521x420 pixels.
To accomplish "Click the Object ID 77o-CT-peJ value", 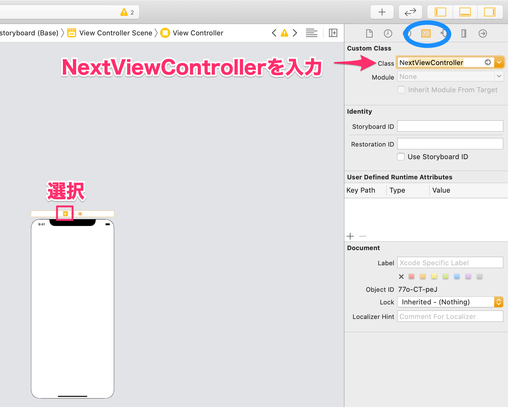I will 417,289.
